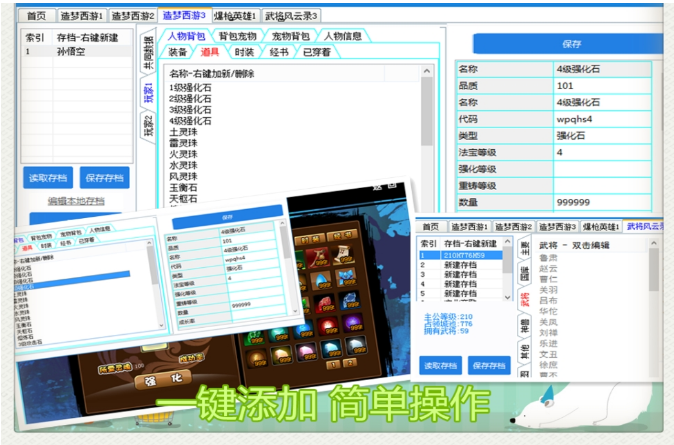
Task: Select the vertical 共同数据 tab
Action: tap(147, 53)
